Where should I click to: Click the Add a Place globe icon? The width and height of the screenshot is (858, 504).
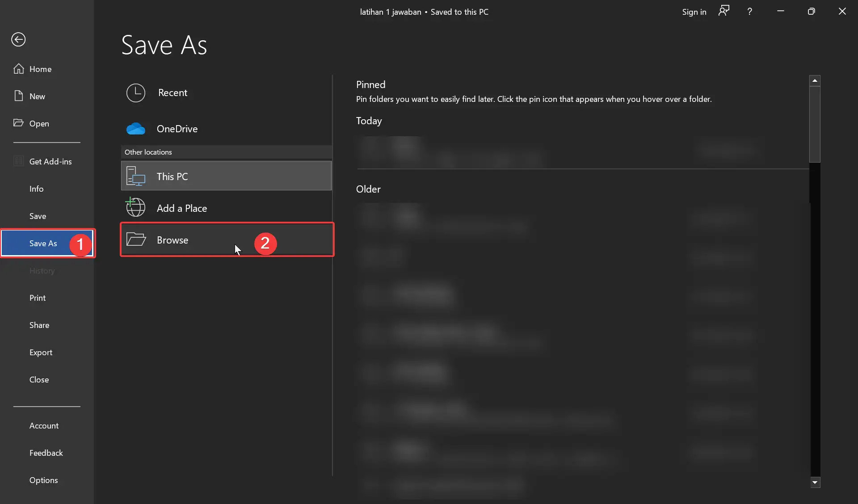point(135,207)
